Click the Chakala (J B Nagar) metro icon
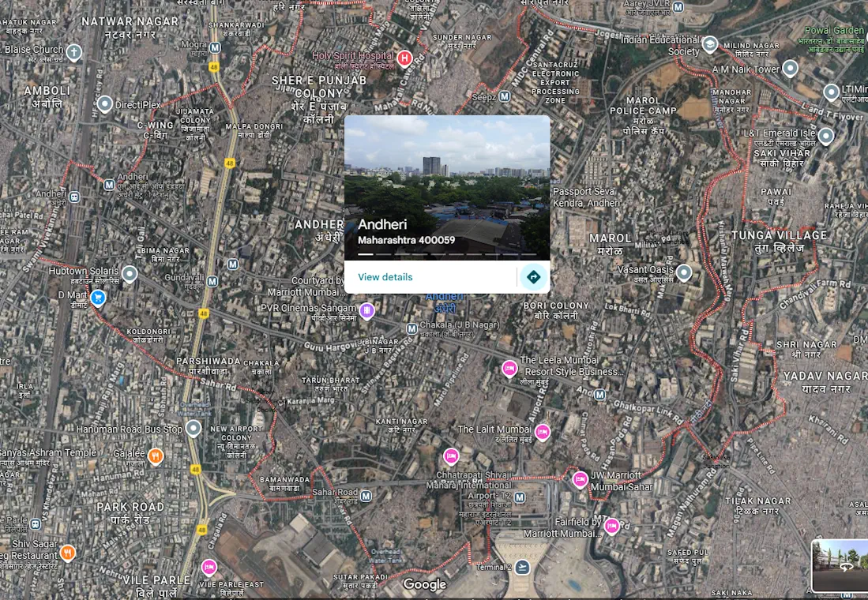This screenshot has height=600, width=868. (411, 328)
